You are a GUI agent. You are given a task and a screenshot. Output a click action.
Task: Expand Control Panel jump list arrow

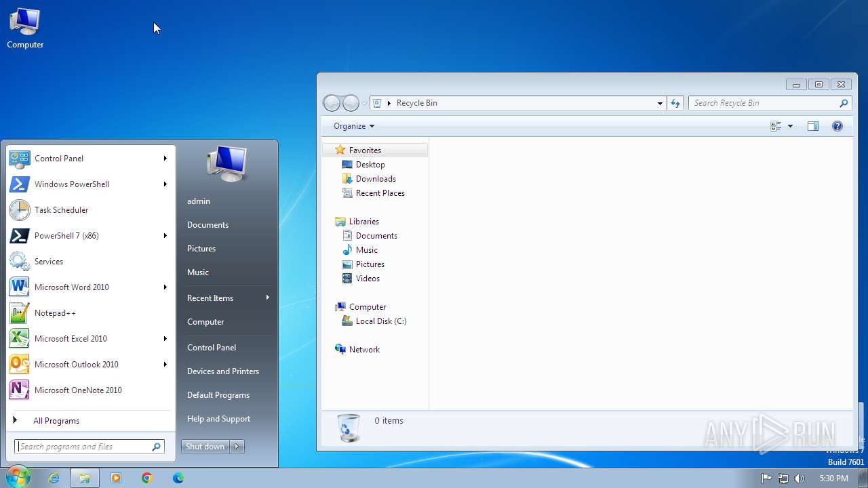165,159
